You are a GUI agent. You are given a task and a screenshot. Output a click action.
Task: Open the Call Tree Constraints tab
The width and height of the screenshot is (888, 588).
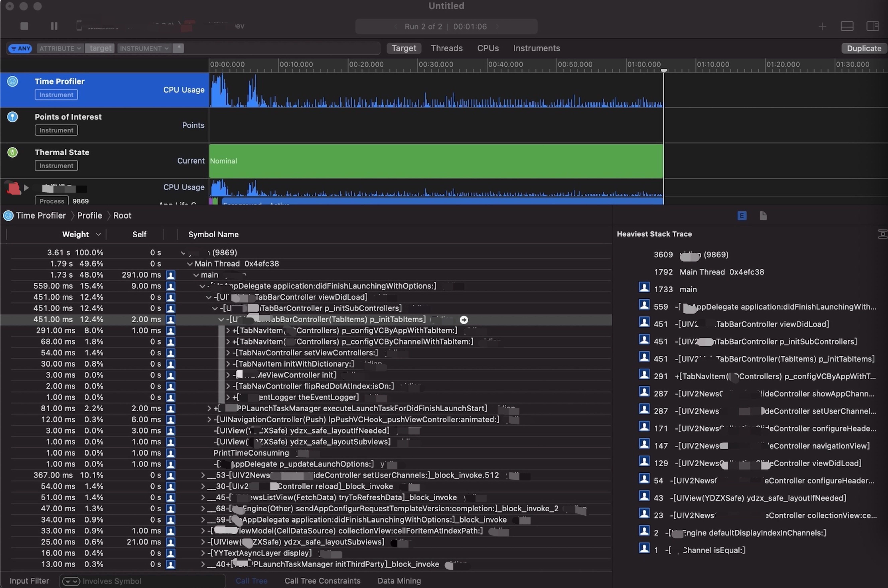coord(322,580)
